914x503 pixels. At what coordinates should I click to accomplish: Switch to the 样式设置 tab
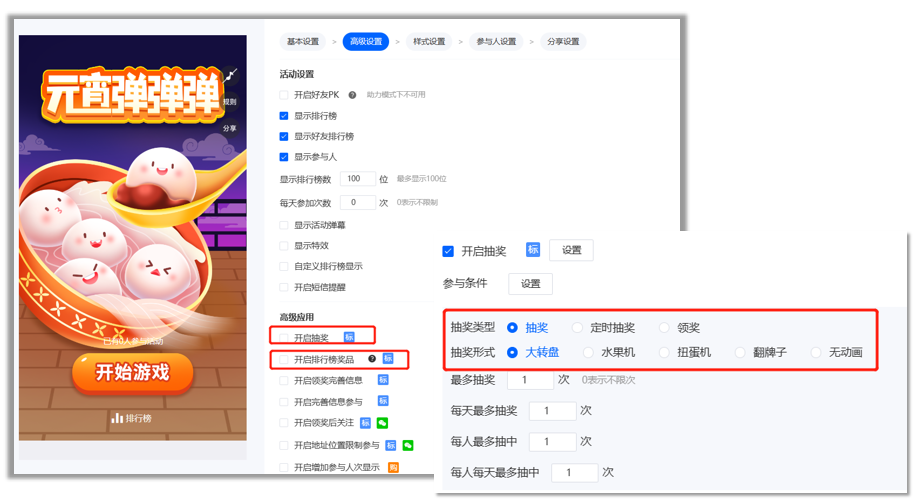click(429, 41)
